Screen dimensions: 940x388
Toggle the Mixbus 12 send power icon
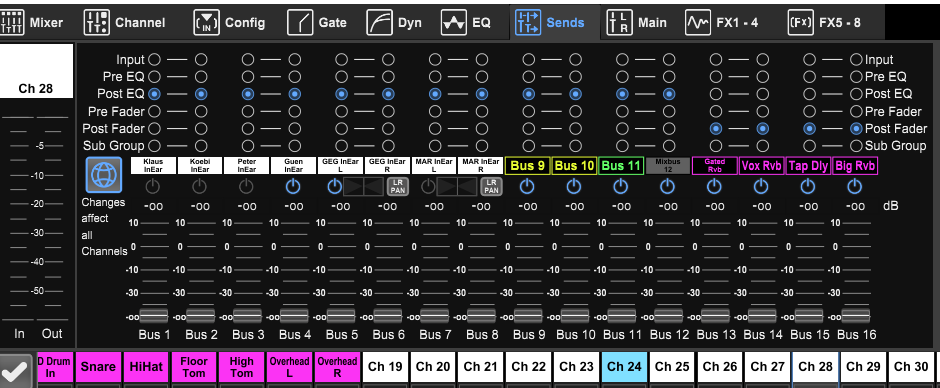pos(667,187)
